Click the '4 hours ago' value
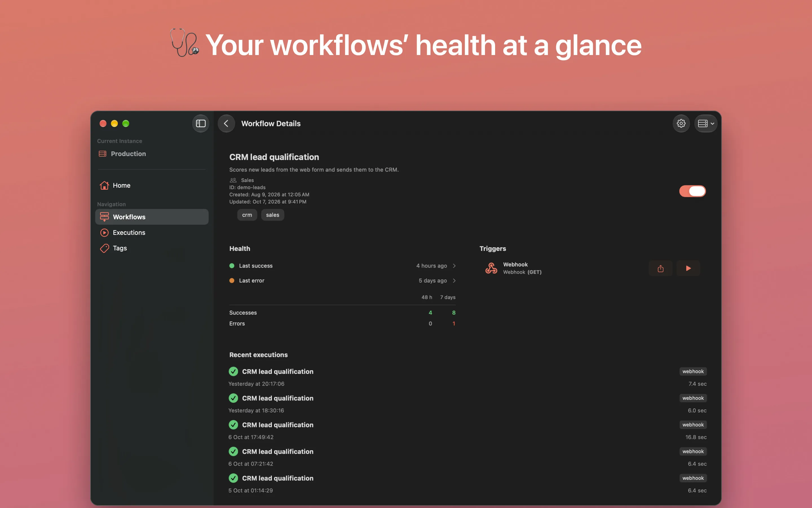812x508 pixels. click(431, 266)
